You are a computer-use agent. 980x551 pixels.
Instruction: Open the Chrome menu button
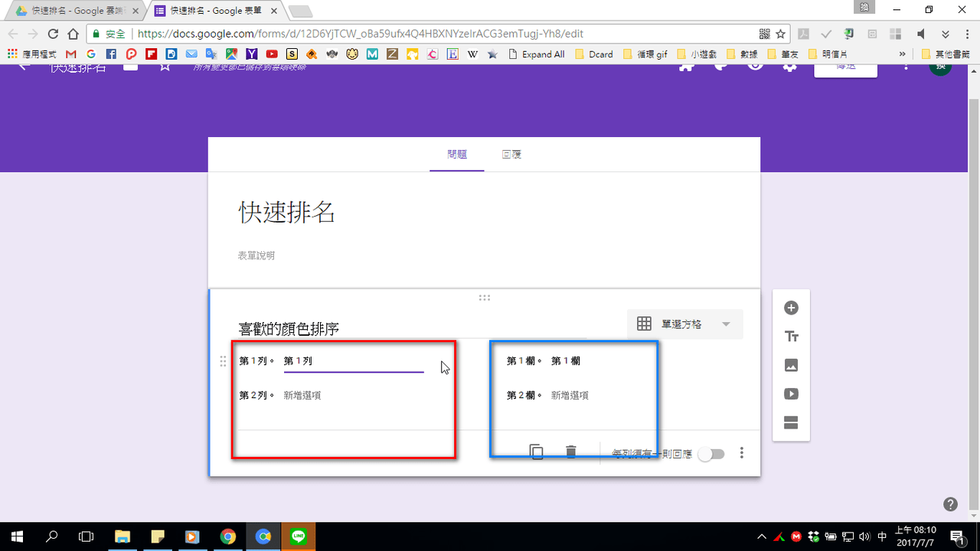pos(966,34)
